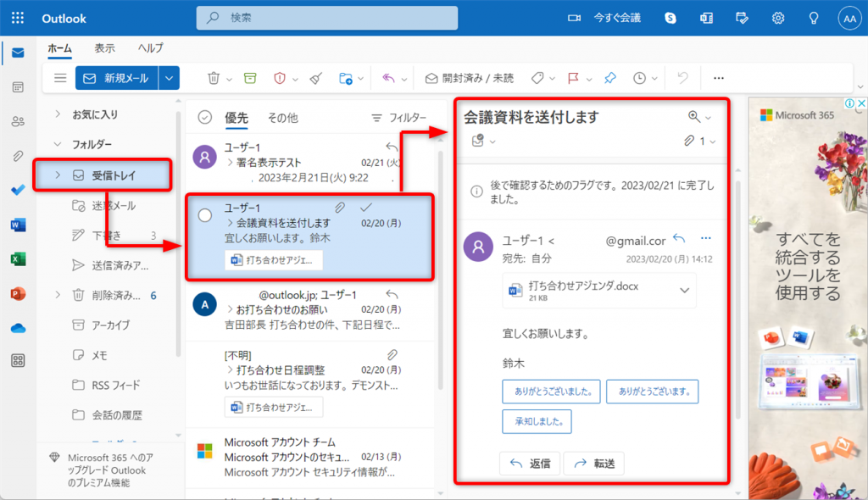Select the circle checkbox on the 会議資料を送付します email

click(x=203, y=215)
